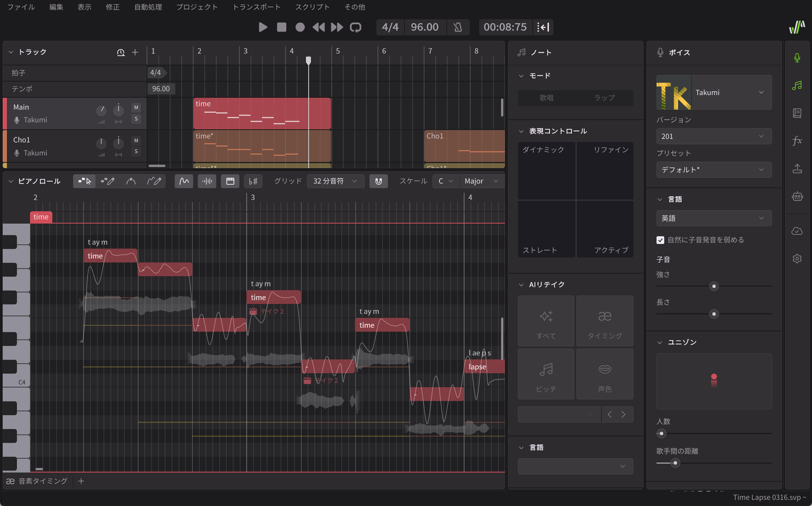This screenshot has width=812, height=506.
Task: Uncheck 自然に子音発音を弱める checkbox
Action: [660, 240]
